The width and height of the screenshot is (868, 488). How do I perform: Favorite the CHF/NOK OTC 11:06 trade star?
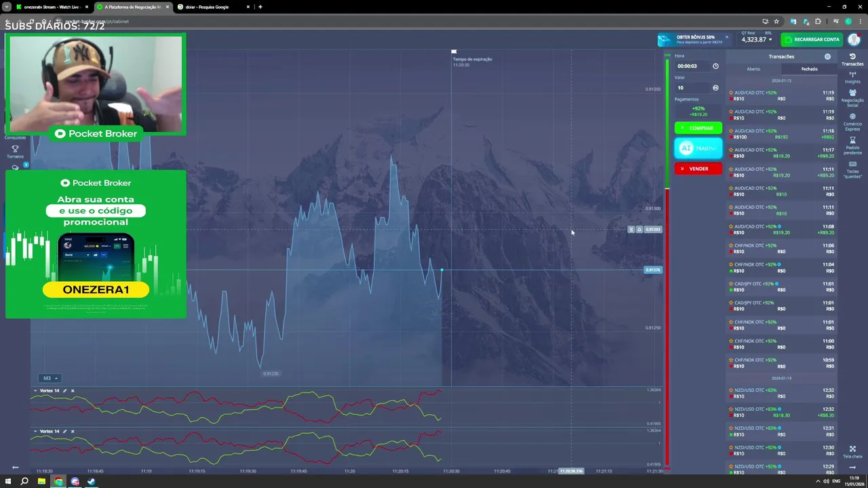[x=731, y=245]
